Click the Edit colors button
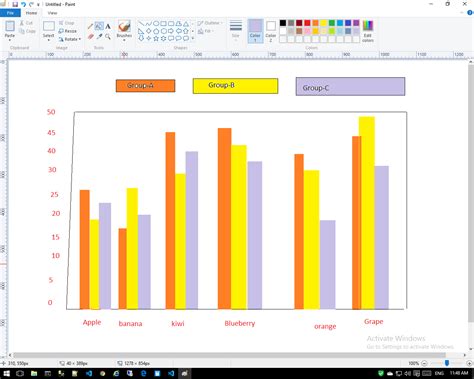The image size is (474, 379). pyautogui.click(x=368, y=31)
